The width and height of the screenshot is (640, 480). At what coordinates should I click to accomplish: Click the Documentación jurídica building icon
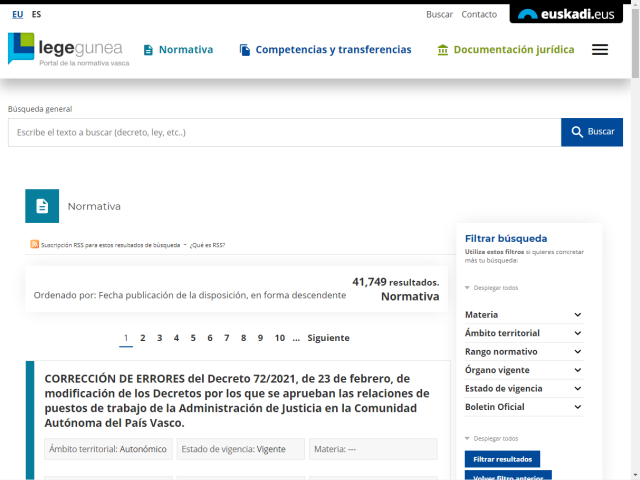coord(442,50)
